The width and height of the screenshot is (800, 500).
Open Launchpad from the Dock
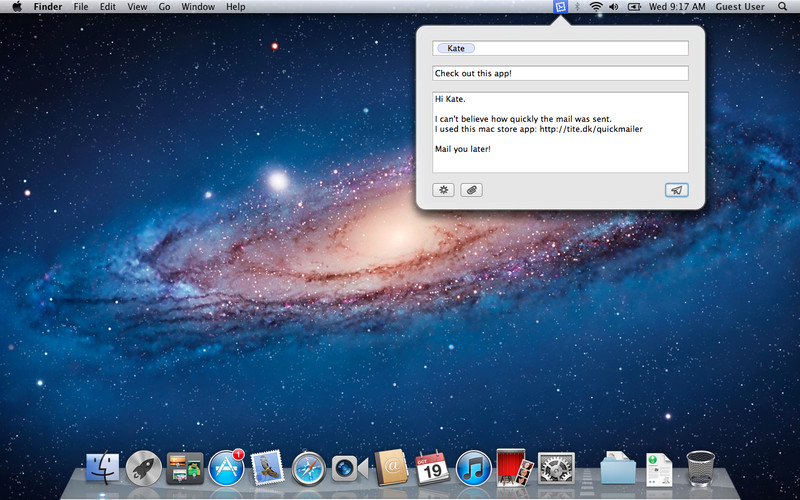144,467
